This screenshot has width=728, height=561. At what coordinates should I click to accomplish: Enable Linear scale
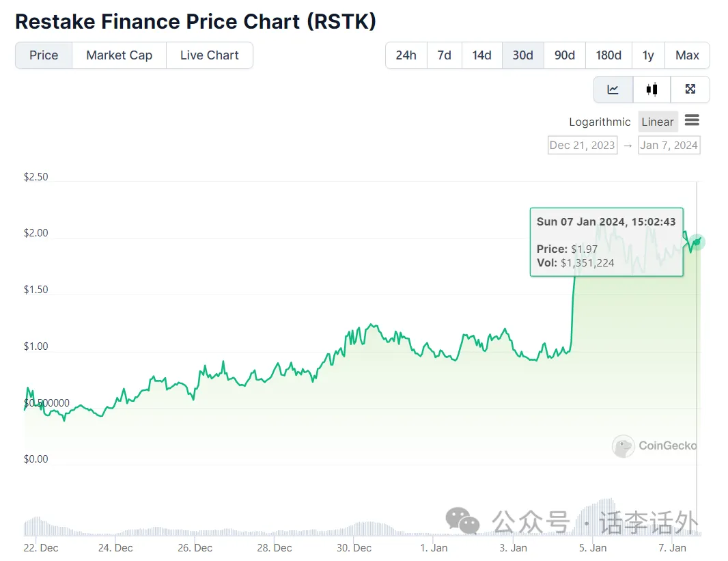(x=658, y=122)
